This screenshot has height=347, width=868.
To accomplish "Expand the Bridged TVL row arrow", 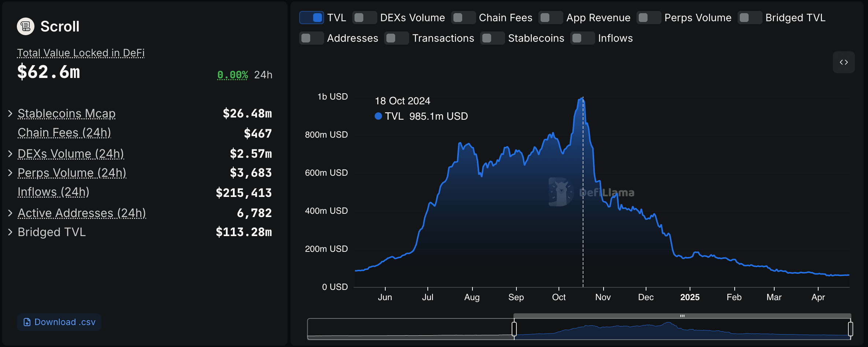I will pos(10,232).
